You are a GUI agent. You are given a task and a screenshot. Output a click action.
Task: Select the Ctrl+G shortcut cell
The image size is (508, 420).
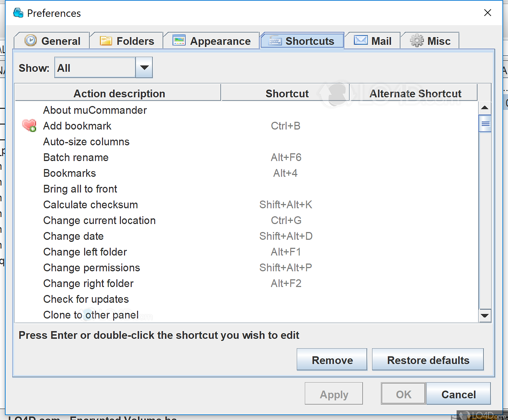286,220
